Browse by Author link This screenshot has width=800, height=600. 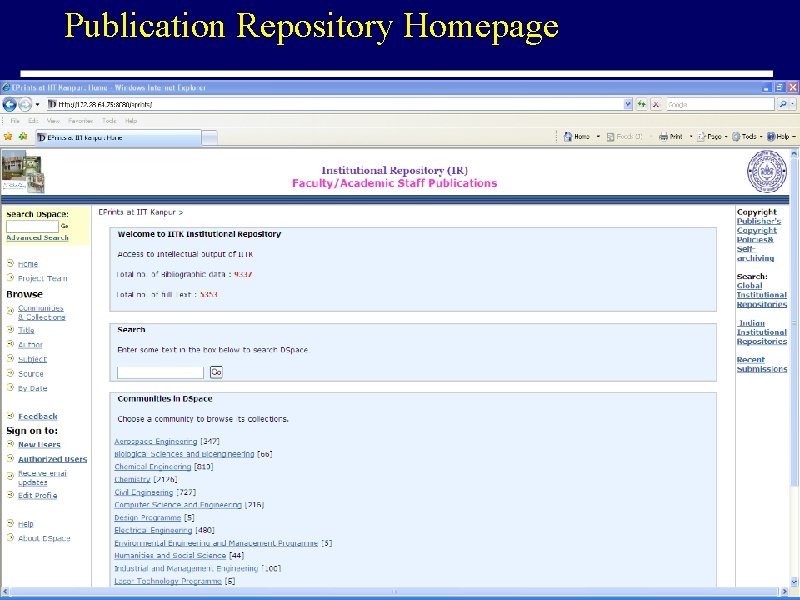[x=30, y=345]
